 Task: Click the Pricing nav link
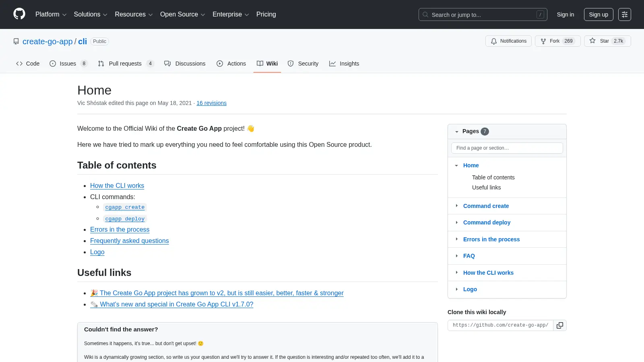tap(266, 14)
